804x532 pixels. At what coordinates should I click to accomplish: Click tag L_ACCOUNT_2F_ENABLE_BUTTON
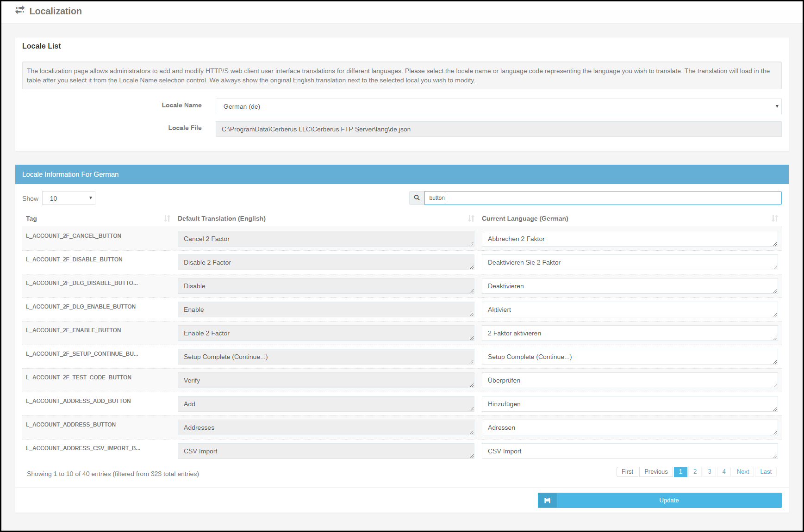[74, 330]
